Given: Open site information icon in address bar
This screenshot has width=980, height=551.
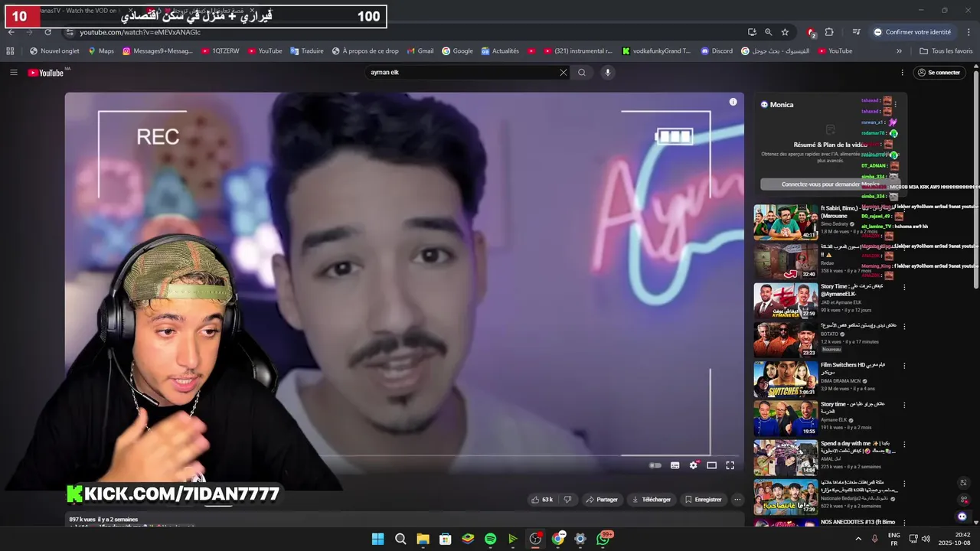Looking at the screenshot, I should tap(70, 32).
